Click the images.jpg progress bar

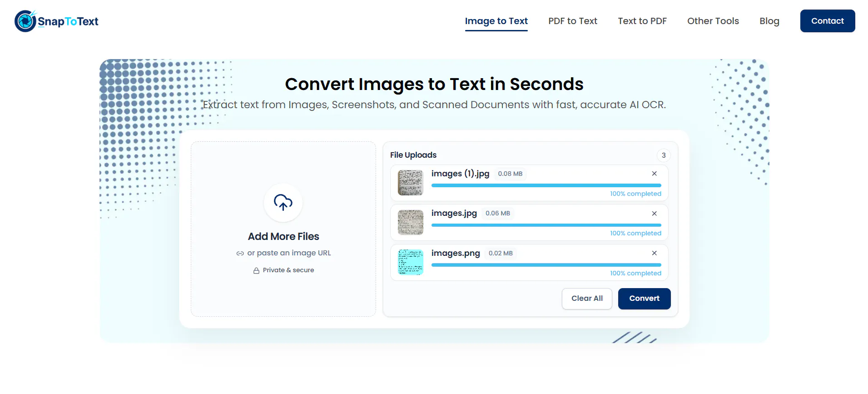(546, 225)
